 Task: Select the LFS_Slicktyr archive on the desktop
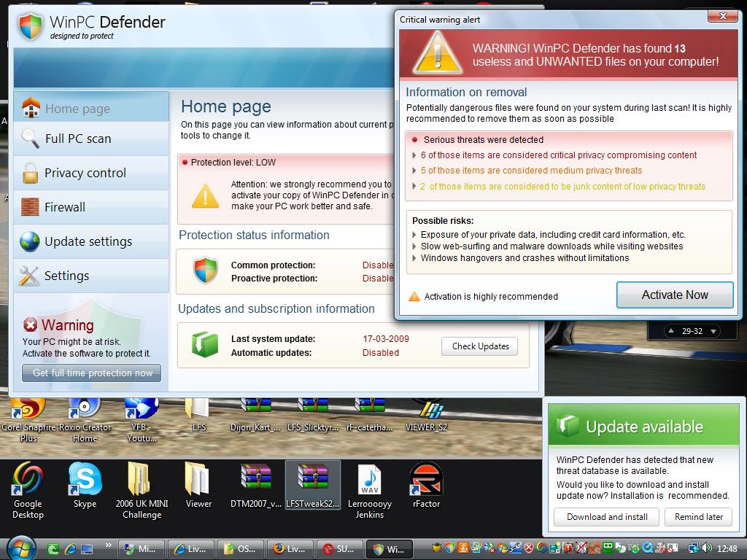[x=312, y=416]
